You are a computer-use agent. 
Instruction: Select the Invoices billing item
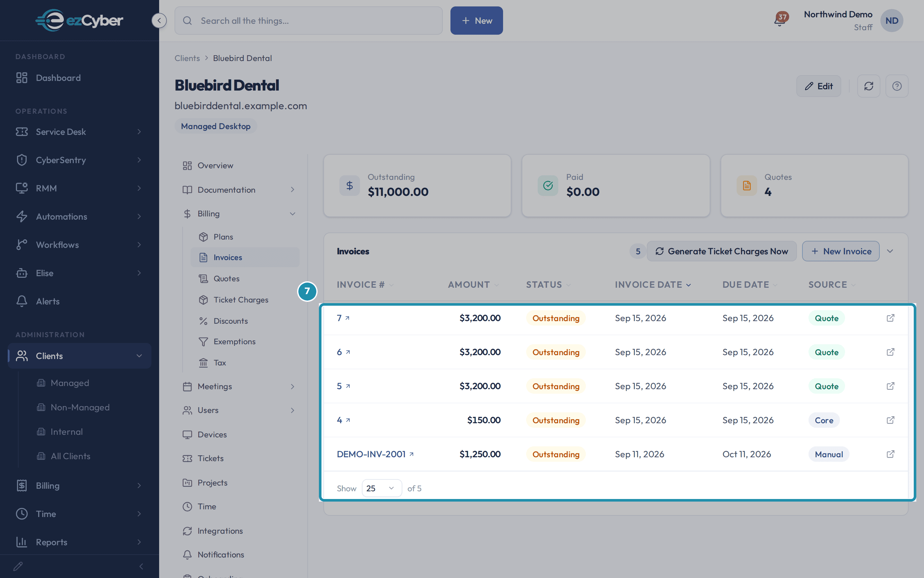coord(245,257)
